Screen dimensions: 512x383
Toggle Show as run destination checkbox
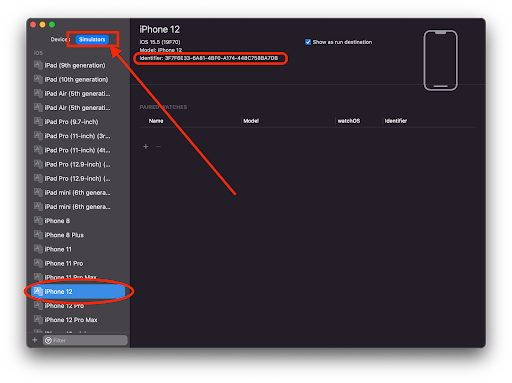pos(308,42)
